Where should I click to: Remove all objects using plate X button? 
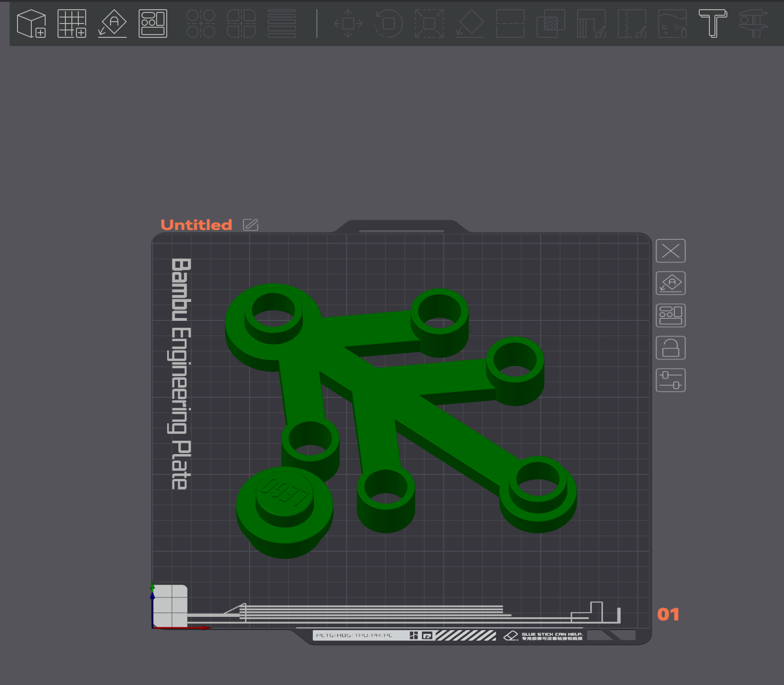pos(671,251)
